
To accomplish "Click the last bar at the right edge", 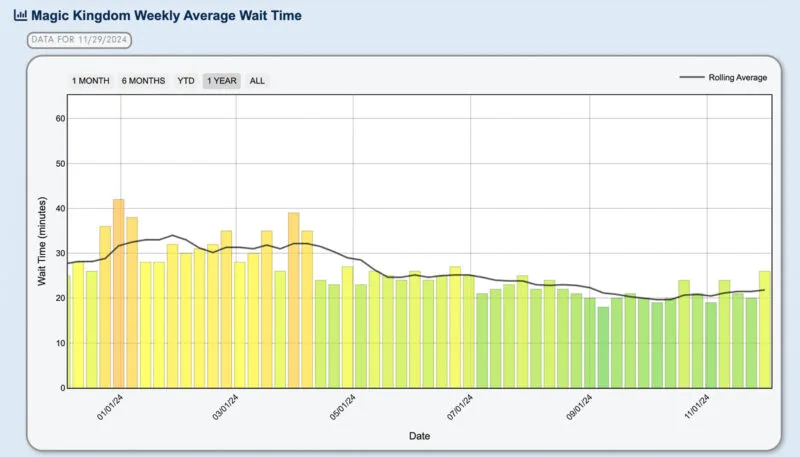I will click(764, 329).
